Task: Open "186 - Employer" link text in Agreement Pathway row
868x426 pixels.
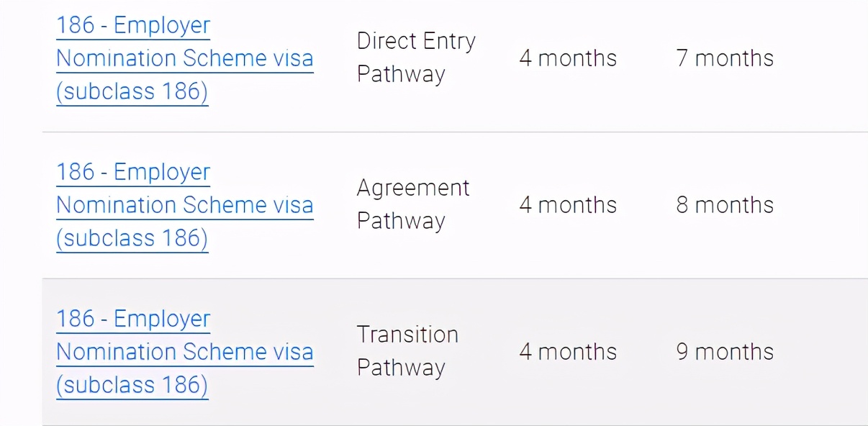Action: 133,173
